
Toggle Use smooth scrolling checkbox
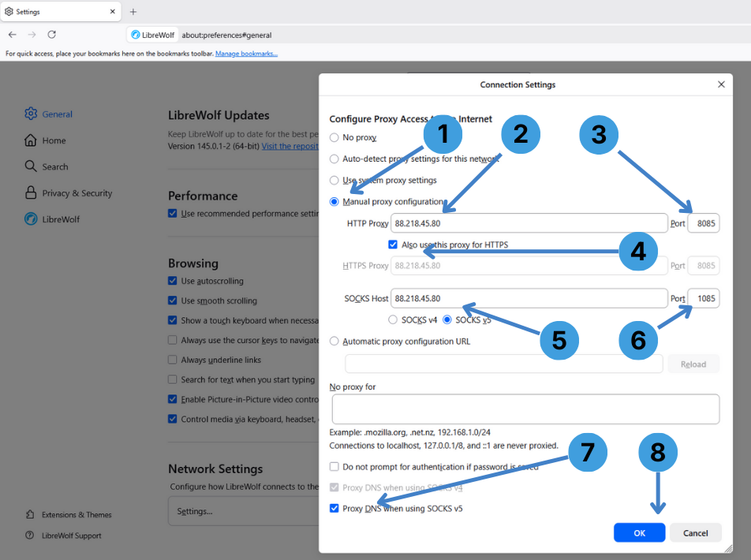click(173, 301)
